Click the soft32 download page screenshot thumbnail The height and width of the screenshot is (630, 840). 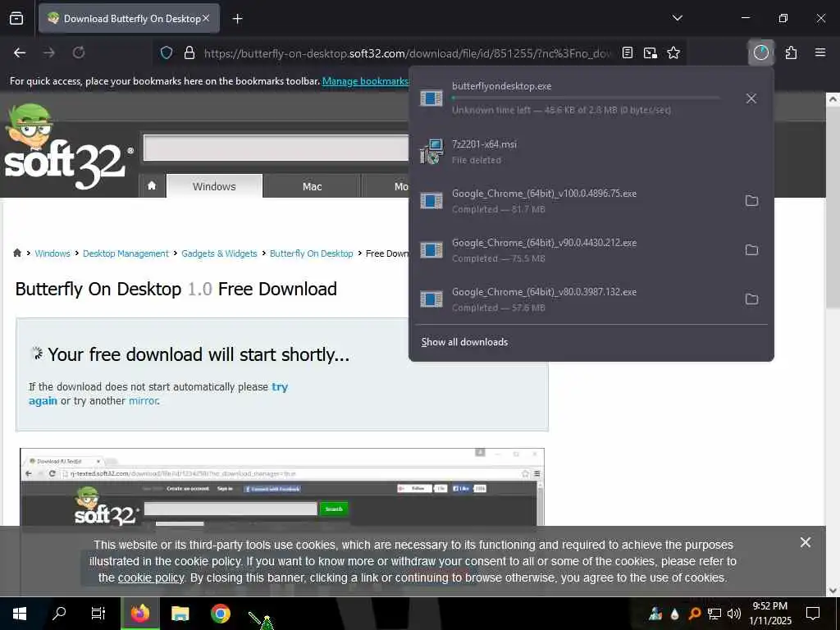pyautogui.click(x=282, y=486)
